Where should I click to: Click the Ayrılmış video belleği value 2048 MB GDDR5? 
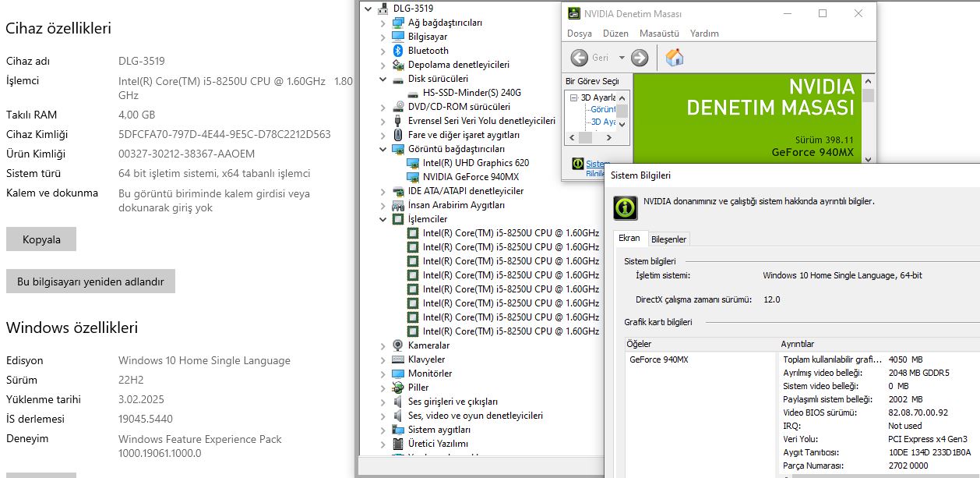[918, 373]
